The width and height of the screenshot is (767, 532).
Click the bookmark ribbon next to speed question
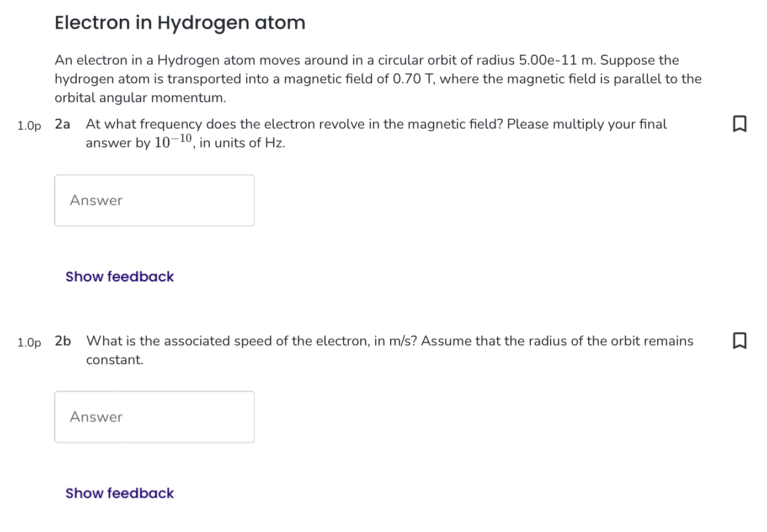pos(739,341)
